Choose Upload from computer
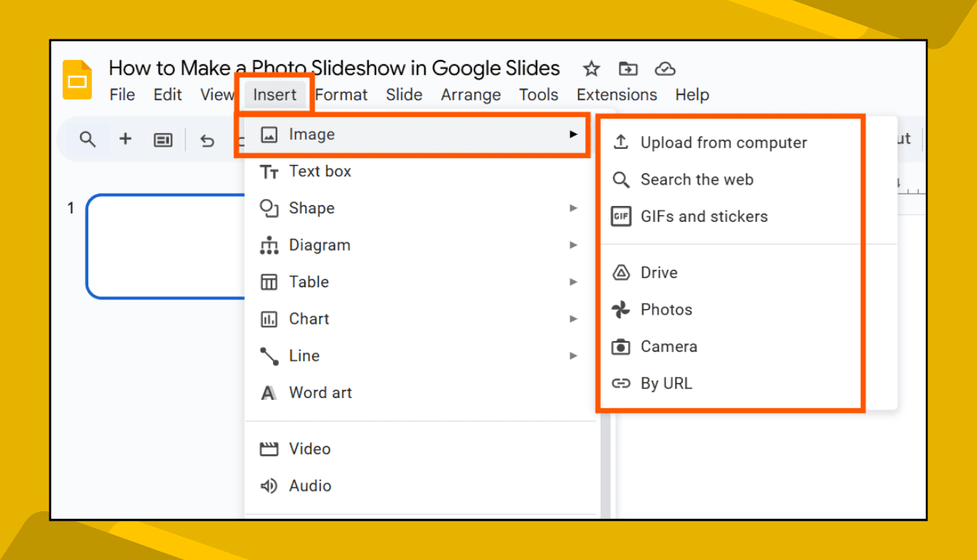 coord(724,142)
